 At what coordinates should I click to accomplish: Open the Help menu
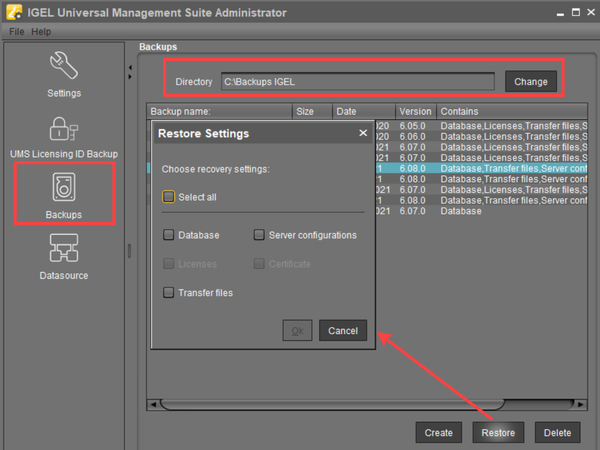(41, 32)
